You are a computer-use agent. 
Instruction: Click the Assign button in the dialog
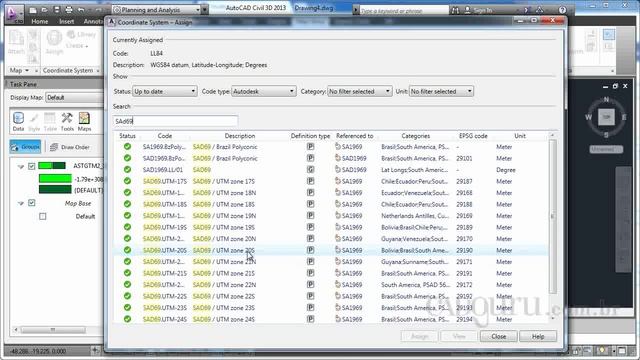(x=419, y=336)
